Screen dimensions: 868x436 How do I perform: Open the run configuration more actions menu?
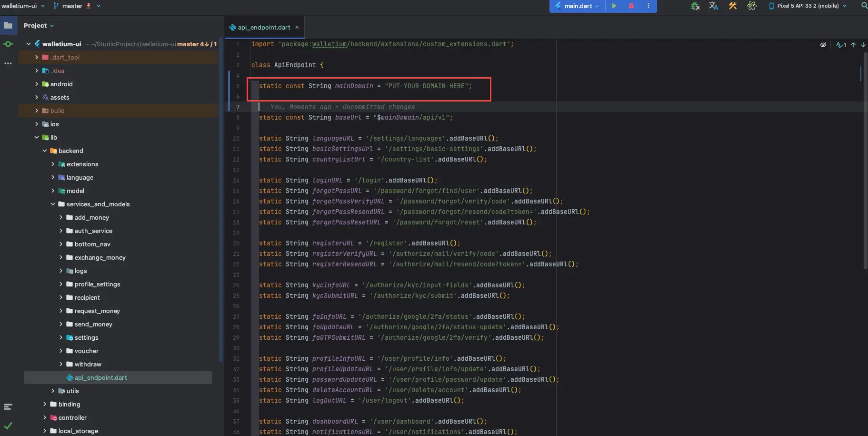pos(648,6)
